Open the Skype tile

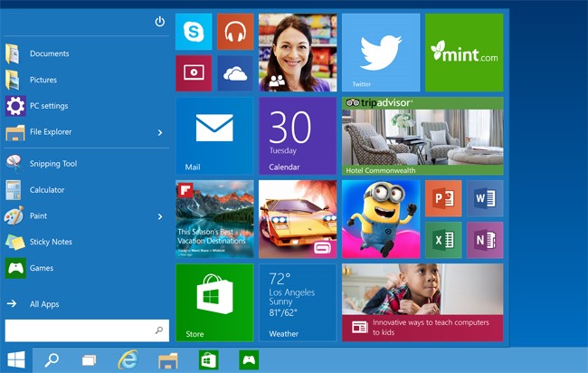tap(194, 32)
